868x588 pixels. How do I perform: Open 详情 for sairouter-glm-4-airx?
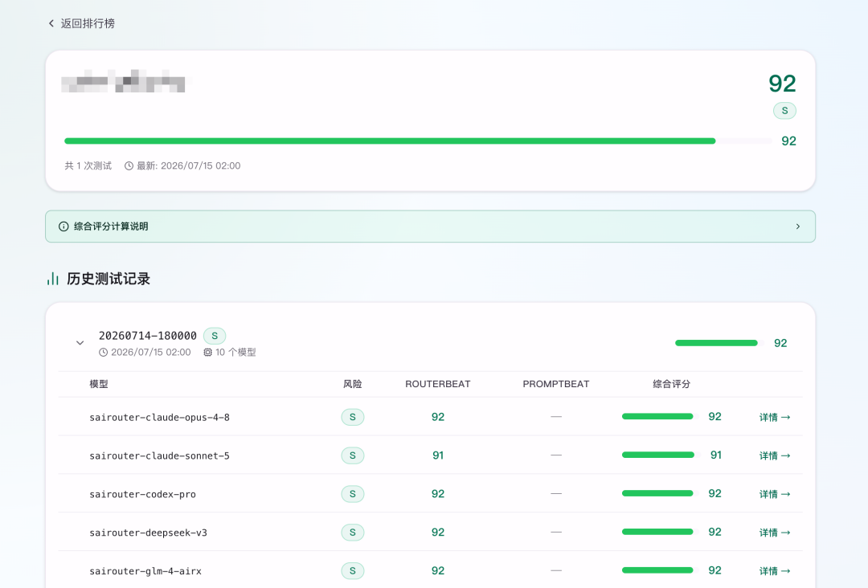775,571
